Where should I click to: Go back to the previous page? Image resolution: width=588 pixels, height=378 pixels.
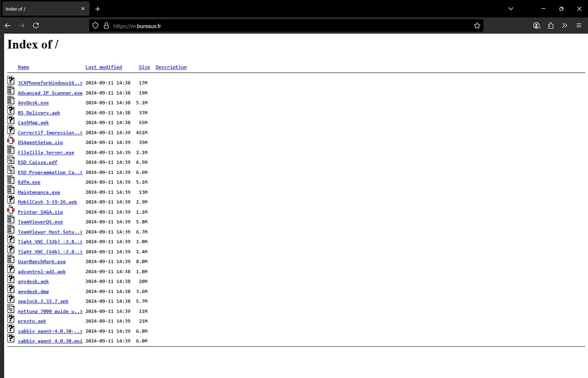[7, 26]
